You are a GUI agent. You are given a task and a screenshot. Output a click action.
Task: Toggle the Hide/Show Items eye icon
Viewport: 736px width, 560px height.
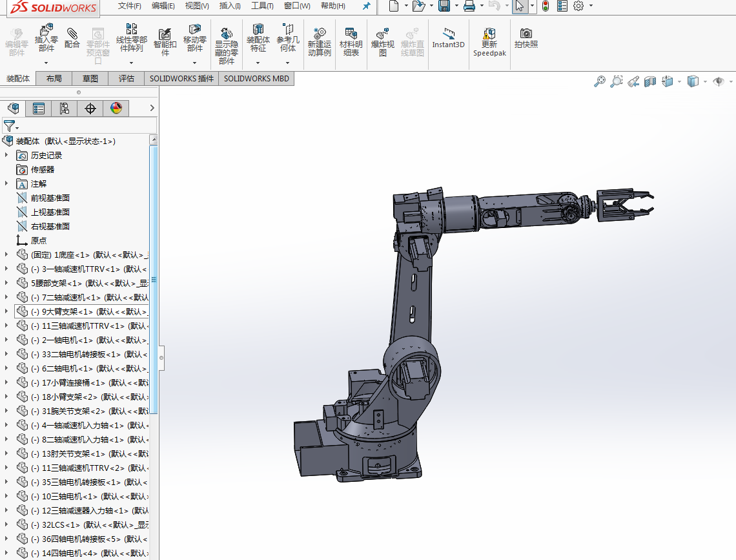[x=718, y=81]
